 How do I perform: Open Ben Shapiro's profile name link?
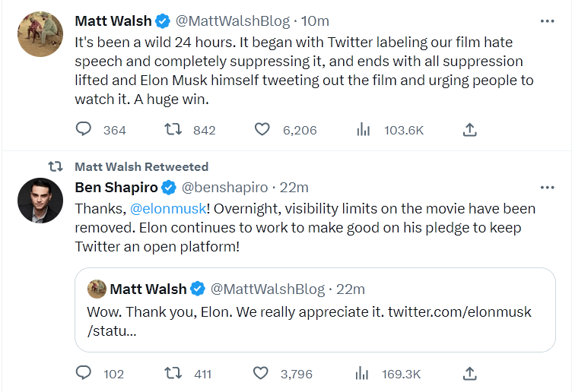116,188
